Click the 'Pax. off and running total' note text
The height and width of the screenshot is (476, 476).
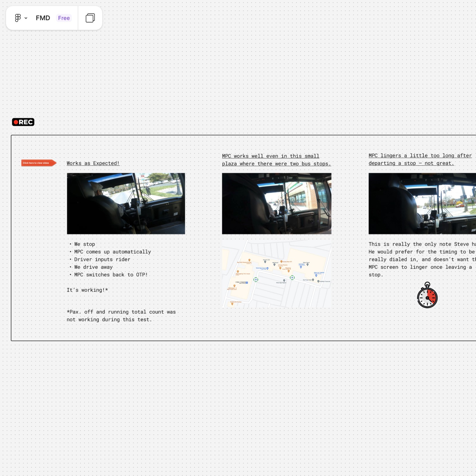coord(121,316)
